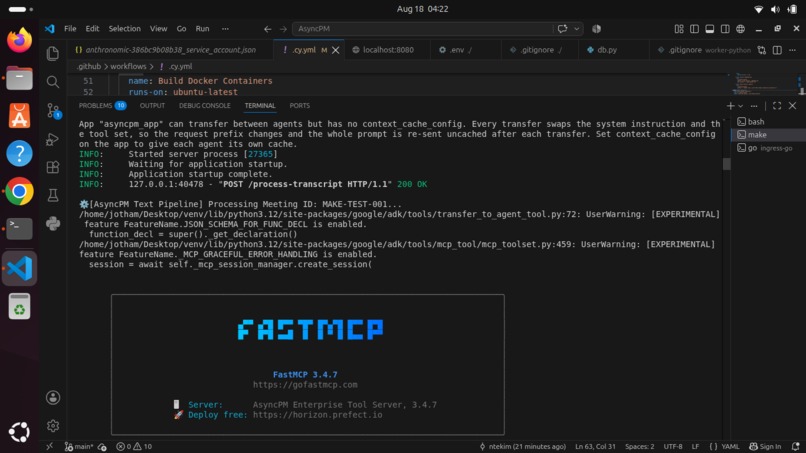Switch to the .gitignore worker-python tab

click(x=702, y=50)
